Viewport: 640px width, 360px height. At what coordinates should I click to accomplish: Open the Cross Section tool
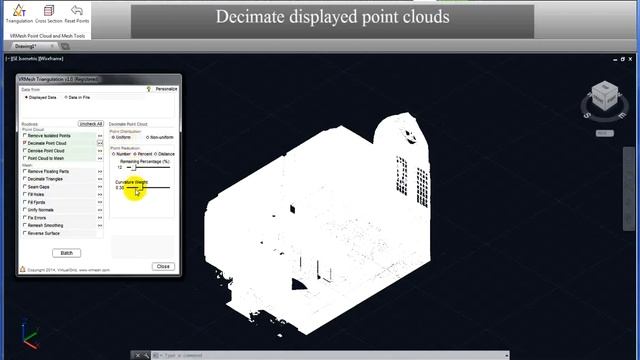point(49,13)
